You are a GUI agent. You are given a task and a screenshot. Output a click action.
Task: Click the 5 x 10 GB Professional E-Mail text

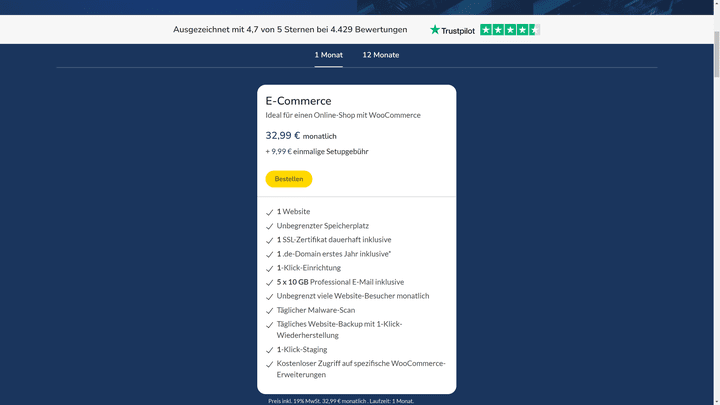pyautogui.click(x=340, y=282)
